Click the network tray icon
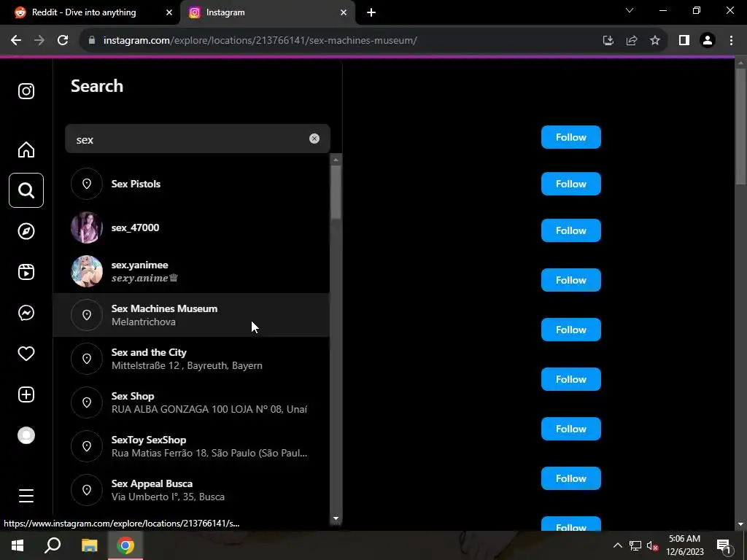747x560 pixels. pyautogui.click(x=635, y=545)
